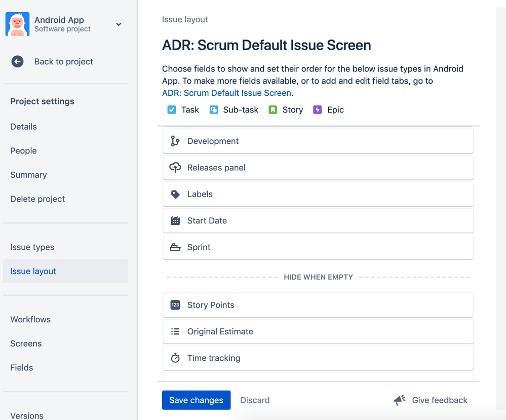Select the Time tracking field row

click(318, 358)
